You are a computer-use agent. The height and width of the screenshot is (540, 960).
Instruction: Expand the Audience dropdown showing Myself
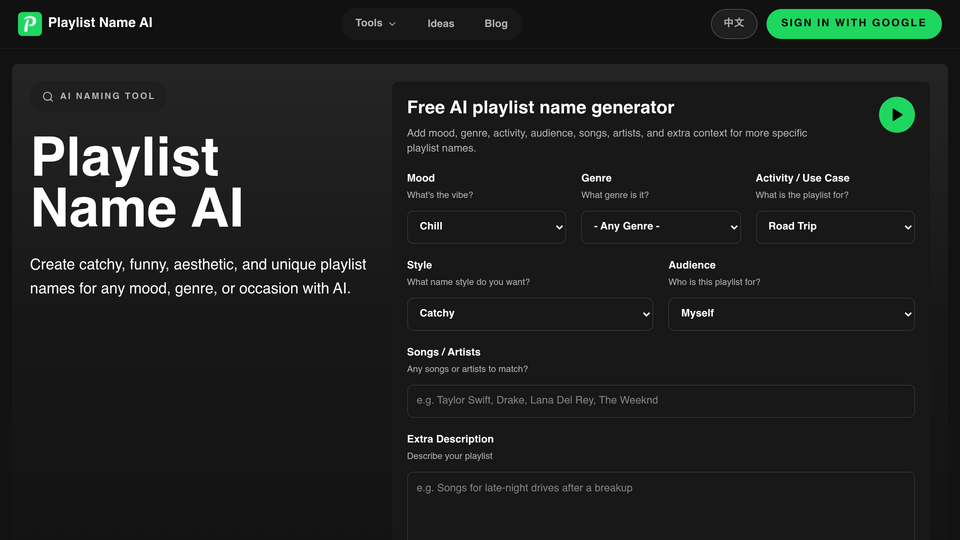click(791, 313)
